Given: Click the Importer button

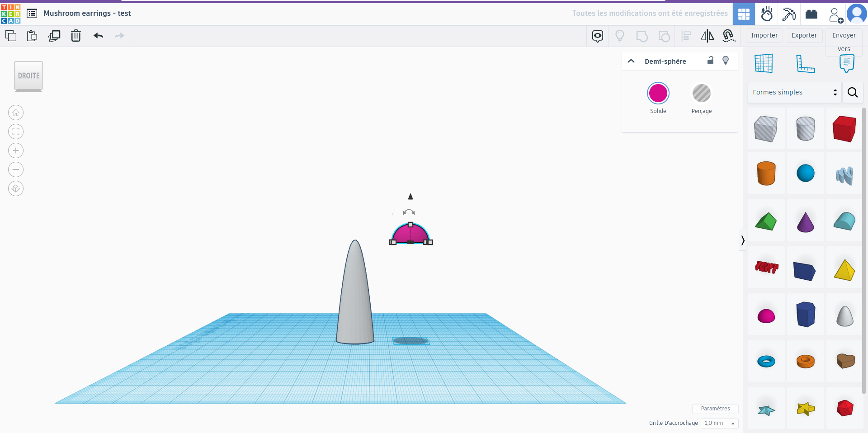Looking at the screenshot, I should pyautogui.click(x=764, y=35).
